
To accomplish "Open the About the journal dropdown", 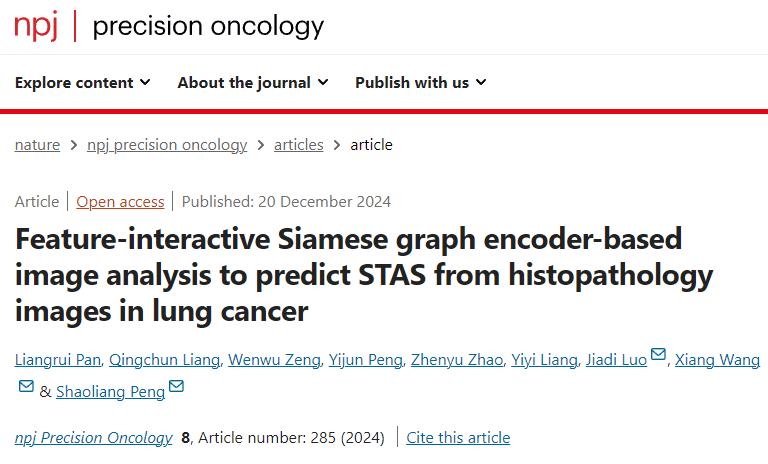I will click(x=253, y=83).
